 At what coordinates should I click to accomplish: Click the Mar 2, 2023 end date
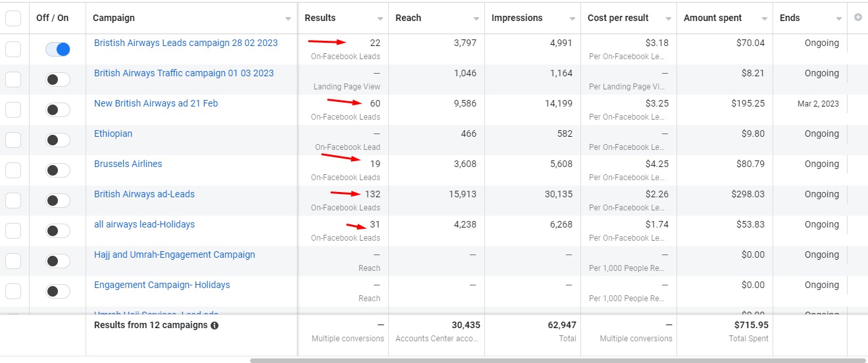[817, 103]
